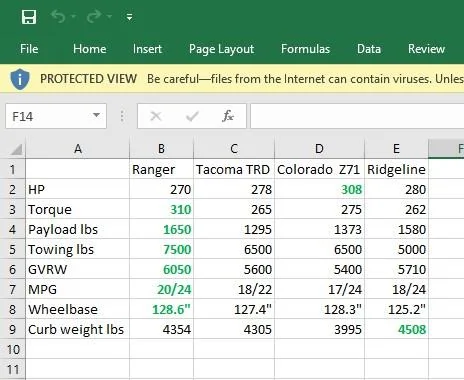Click inside the formula bar input
The height and width of the screenshot is (380, 464).
click(357, 116)
